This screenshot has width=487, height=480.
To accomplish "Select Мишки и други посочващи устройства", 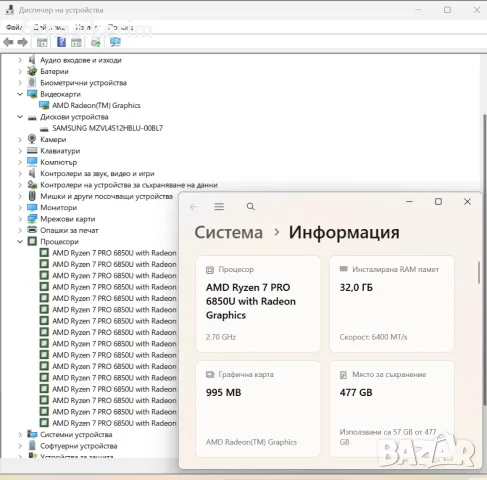I will click(106, 196).
